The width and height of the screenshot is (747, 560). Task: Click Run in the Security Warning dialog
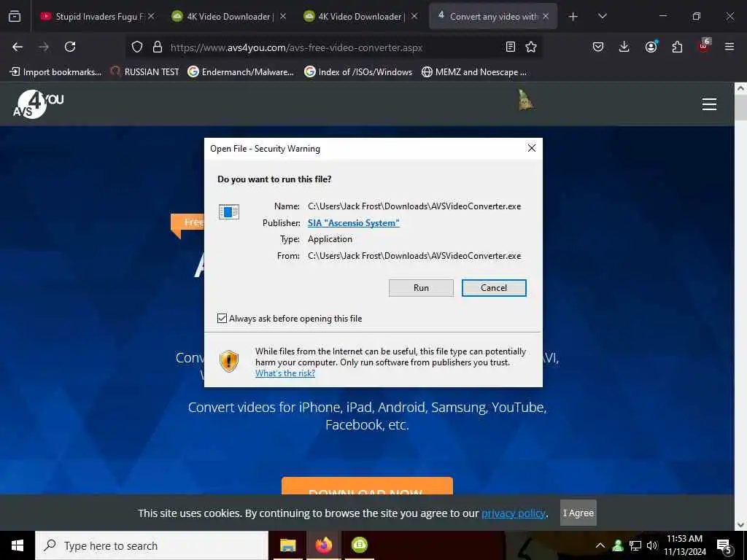(x=421, y=287)
